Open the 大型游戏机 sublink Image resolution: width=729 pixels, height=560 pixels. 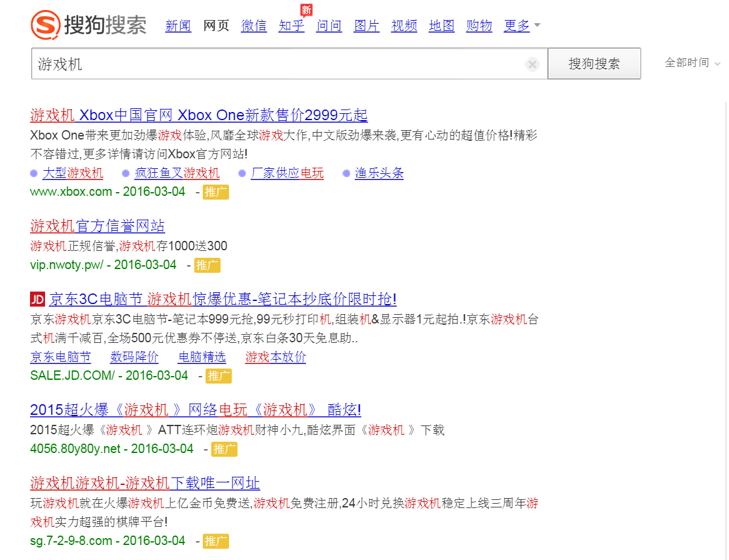click(x=73, y=173)
